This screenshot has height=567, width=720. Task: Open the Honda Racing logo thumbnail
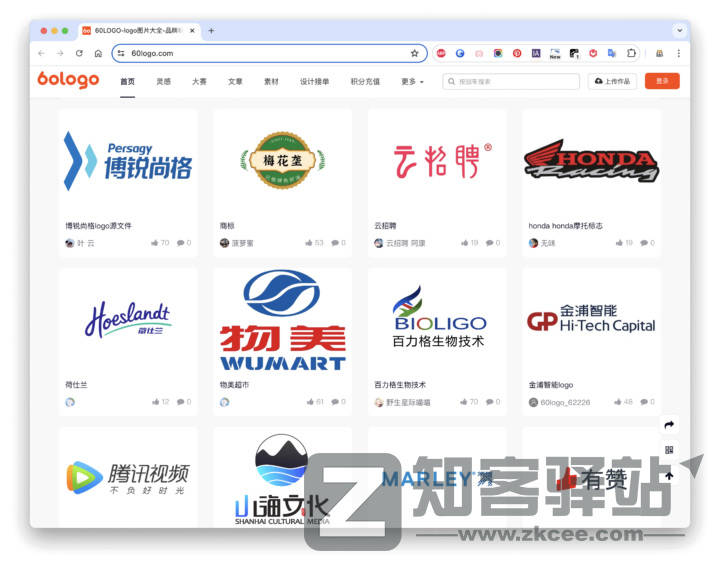click(x=591, y=161)
